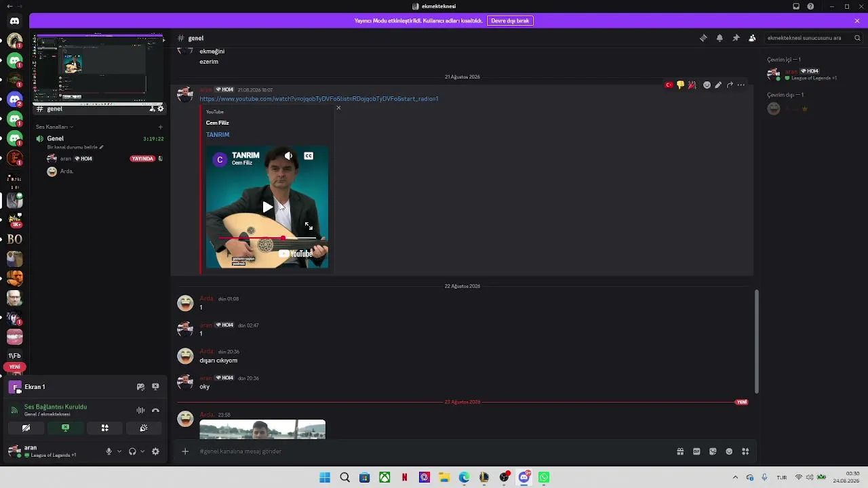Select the genel text channel

coord(100,108)
